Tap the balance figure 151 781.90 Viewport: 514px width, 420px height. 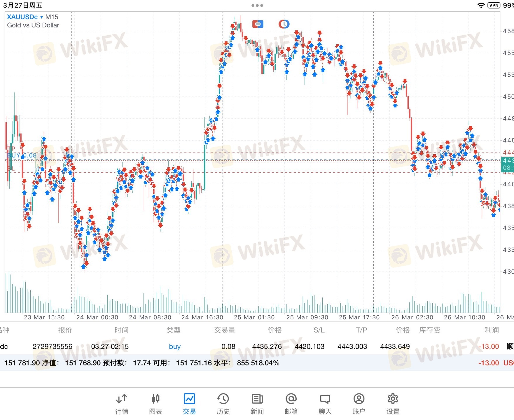[22, 363]
